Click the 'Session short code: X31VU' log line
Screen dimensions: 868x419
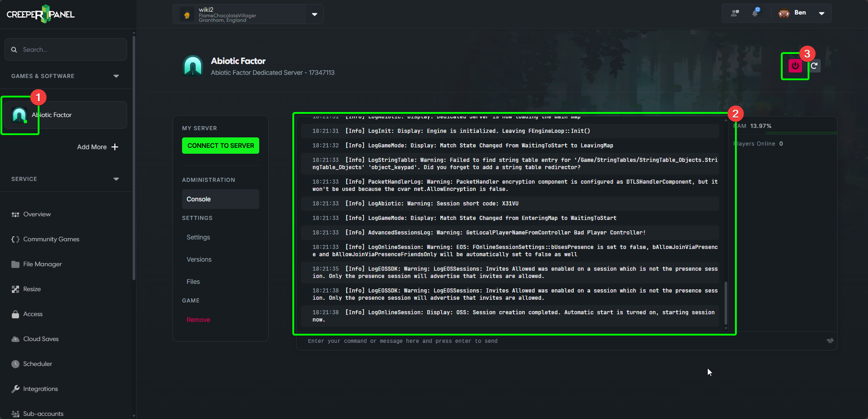(x=510, y=204)
